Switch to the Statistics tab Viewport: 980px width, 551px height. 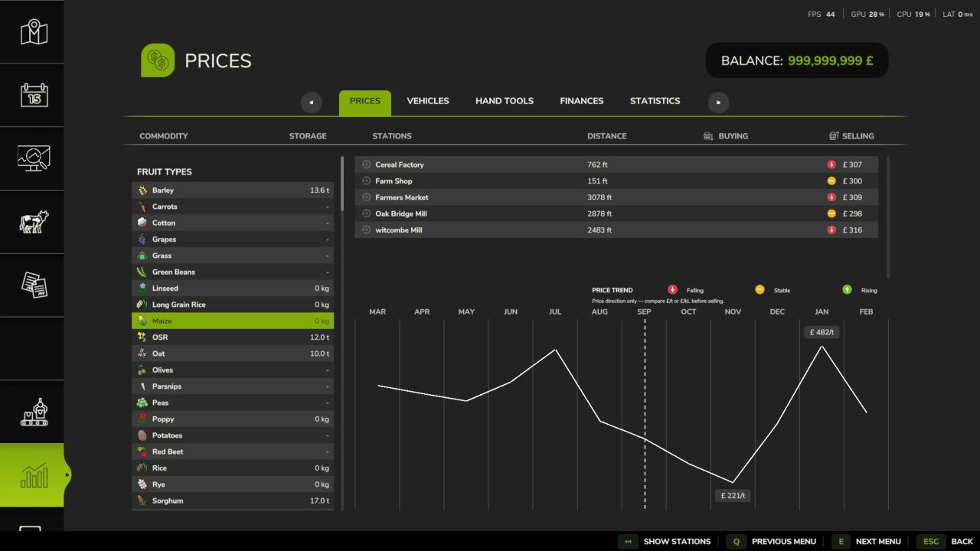click(x=655, y=101)
